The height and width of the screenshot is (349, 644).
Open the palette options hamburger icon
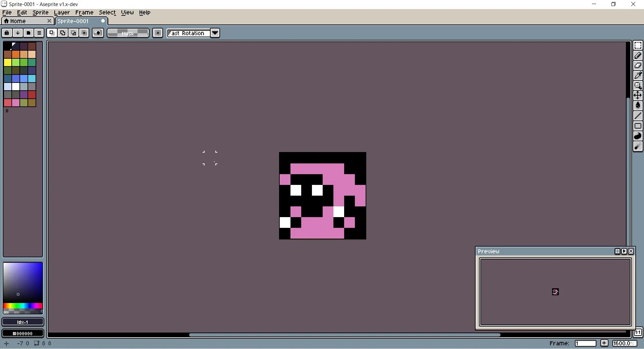pyautogui.click(x=39, y=33)
